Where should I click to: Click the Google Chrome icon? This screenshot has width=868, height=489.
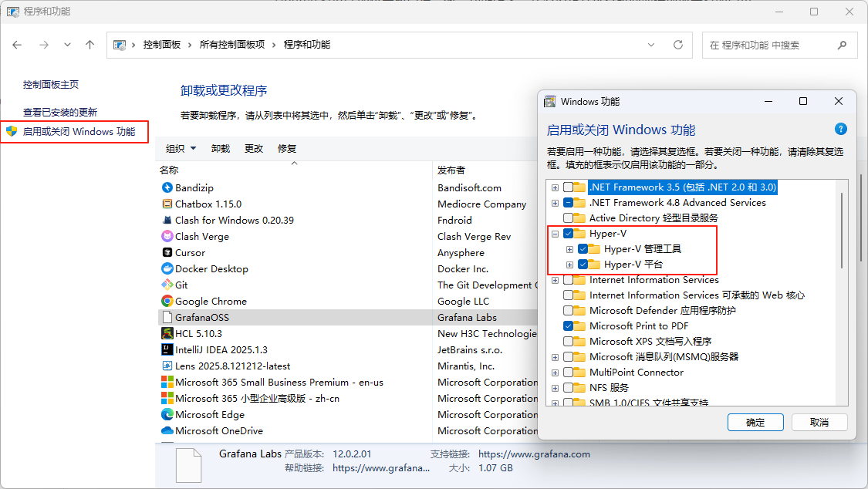click(x=167, y=302)
